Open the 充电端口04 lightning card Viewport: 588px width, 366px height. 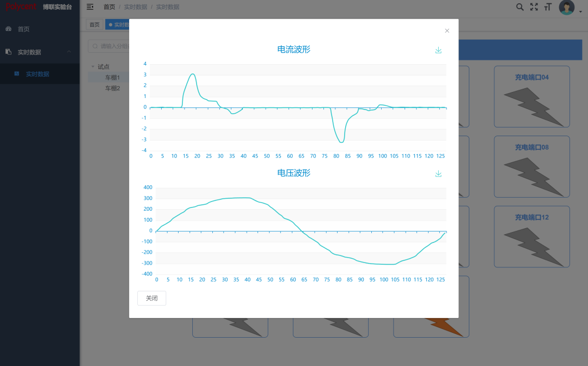pos(531,96)
